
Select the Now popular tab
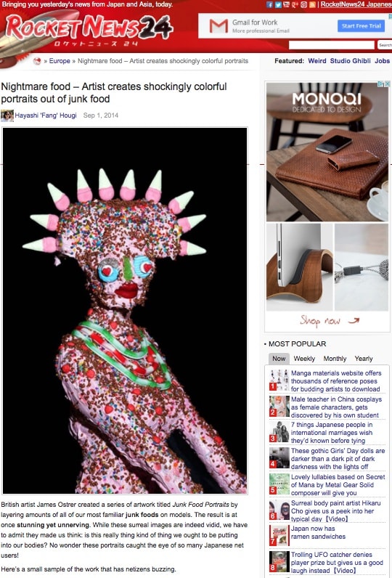coord(279,359)
